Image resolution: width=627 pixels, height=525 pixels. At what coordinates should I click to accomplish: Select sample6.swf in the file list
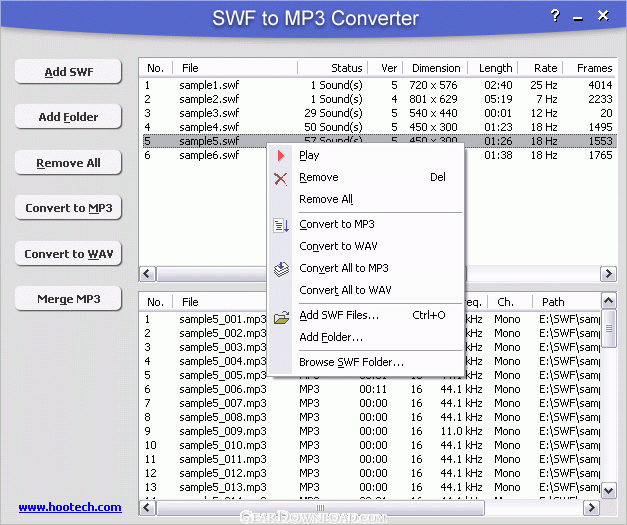tap(209, 155)
